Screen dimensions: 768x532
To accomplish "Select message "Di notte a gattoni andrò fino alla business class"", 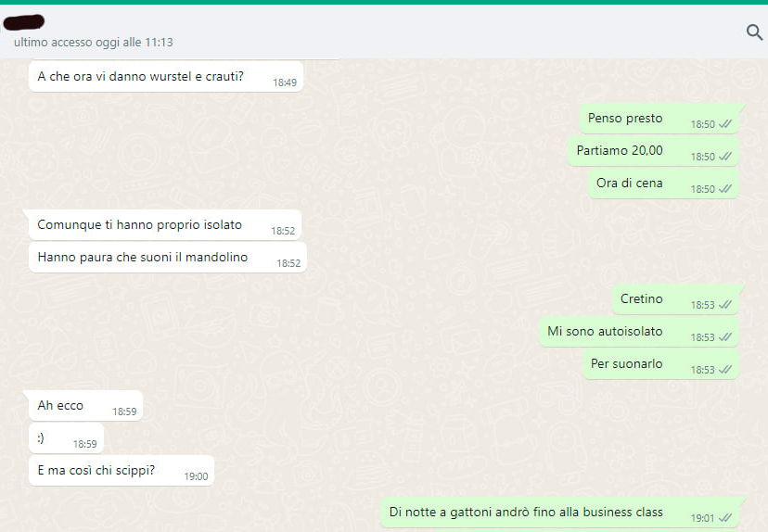I will tap(559, 513).
